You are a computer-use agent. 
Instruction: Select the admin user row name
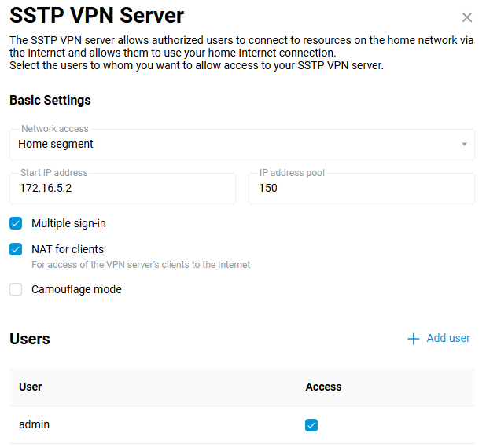tap(35, 424)
